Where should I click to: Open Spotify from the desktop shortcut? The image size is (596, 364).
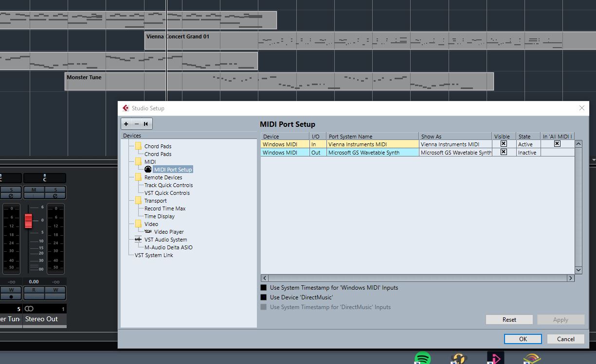click(423, 359)
